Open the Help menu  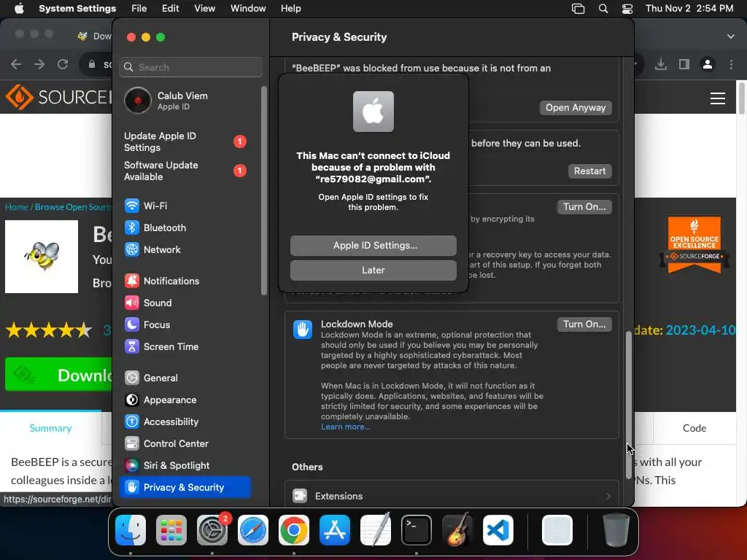coord(290,9)
